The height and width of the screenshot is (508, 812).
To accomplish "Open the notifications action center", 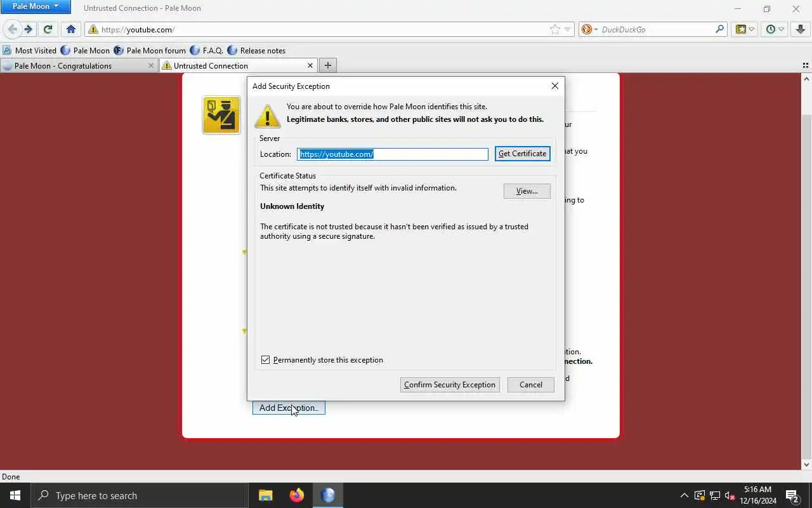I will (x=793, y=495).
